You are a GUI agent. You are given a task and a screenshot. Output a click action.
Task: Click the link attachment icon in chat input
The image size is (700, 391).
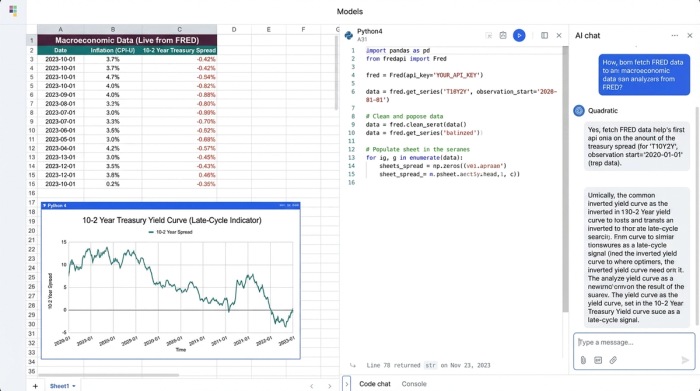613,360
